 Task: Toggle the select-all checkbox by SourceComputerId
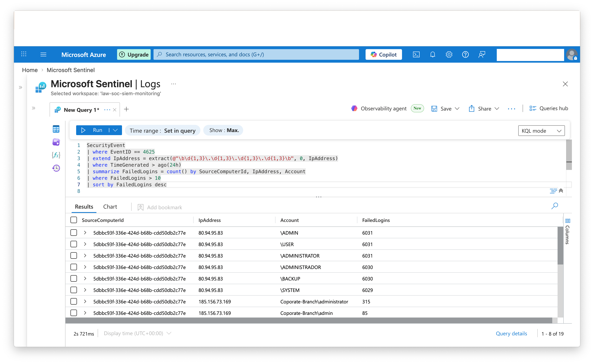(73, 220)
